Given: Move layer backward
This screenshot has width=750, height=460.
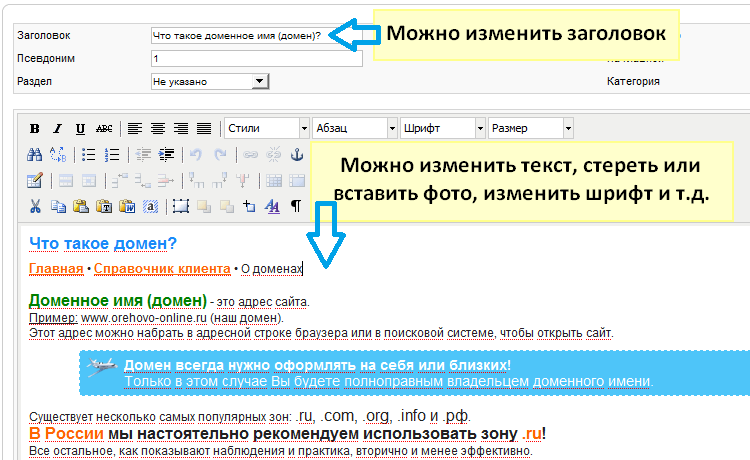Looking at the screenshot, I should click(x=227, y=207).
